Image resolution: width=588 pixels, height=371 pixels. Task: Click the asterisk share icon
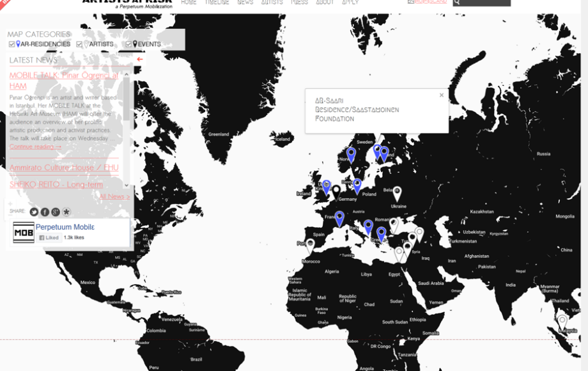click(66, 212)
